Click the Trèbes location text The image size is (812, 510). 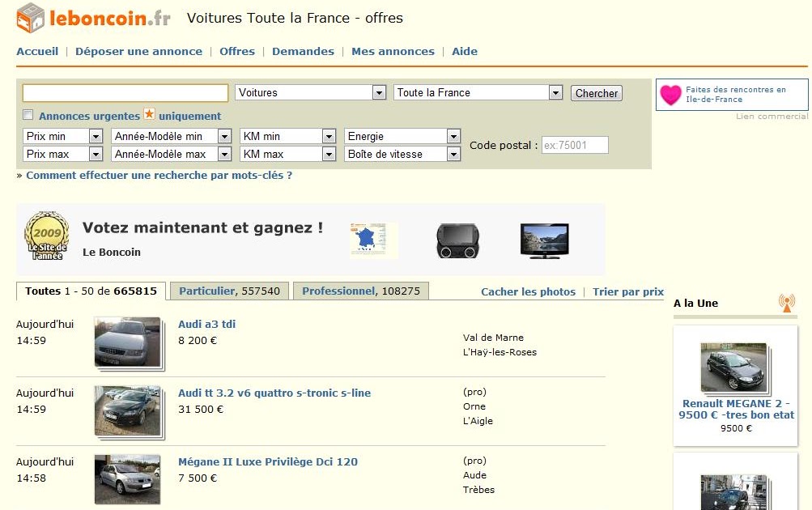(x=478, y=490)
